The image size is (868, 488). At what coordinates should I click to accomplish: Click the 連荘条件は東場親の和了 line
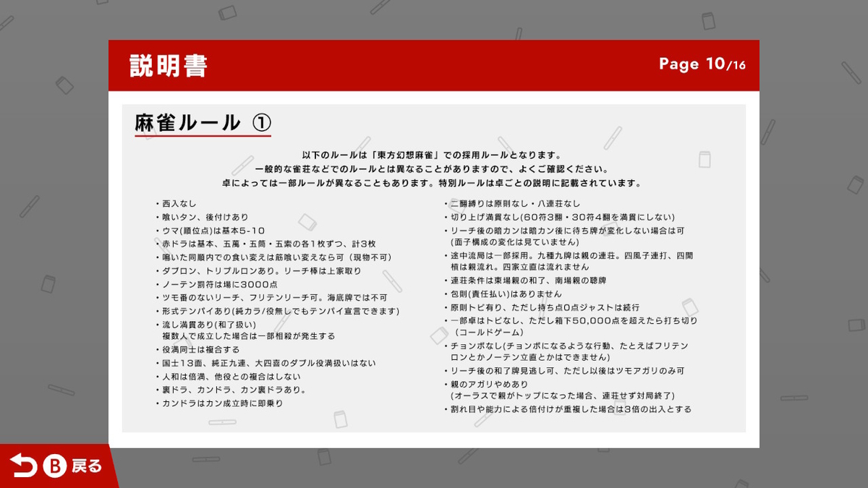524,281
